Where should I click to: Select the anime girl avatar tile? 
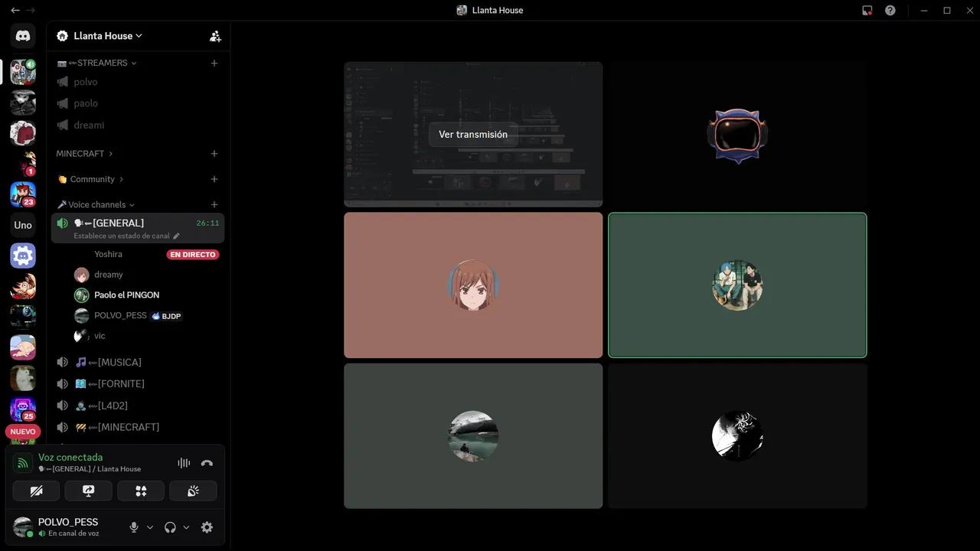tap(473, 285)
